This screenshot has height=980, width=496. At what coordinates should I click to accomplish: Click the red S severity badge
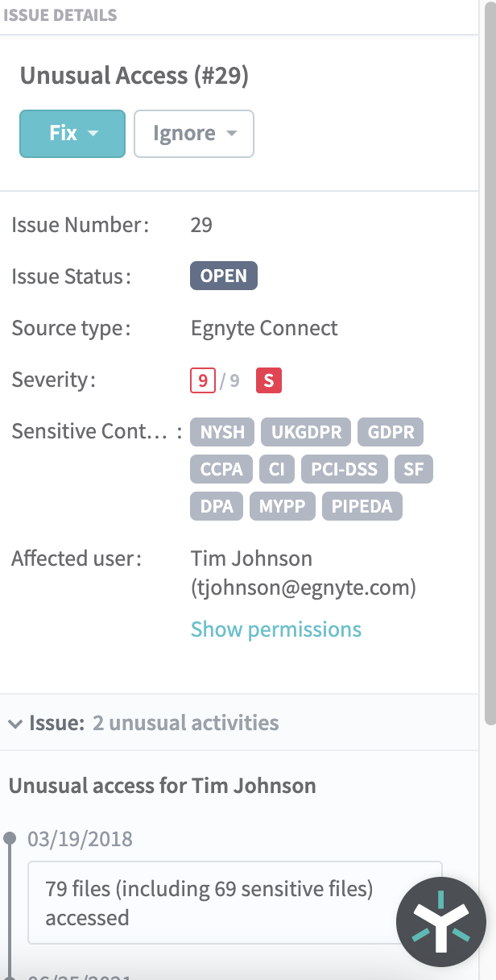(269, 380)
